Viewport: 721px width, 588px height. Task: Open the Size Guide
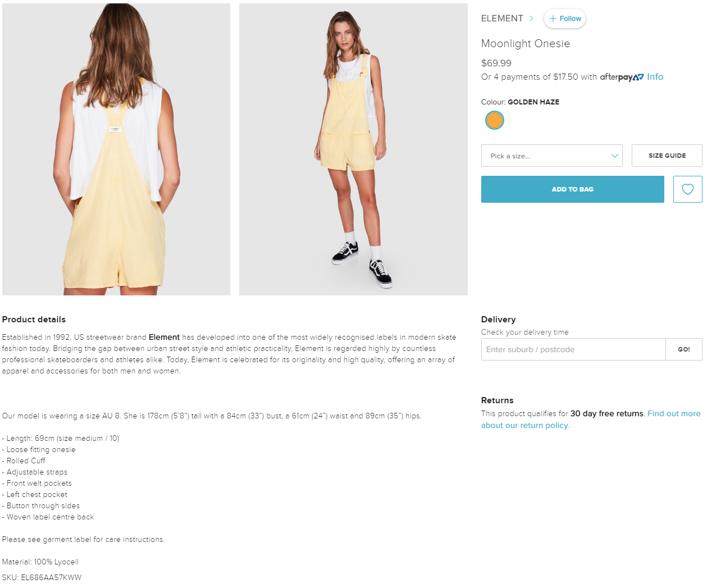click(667, 156)
